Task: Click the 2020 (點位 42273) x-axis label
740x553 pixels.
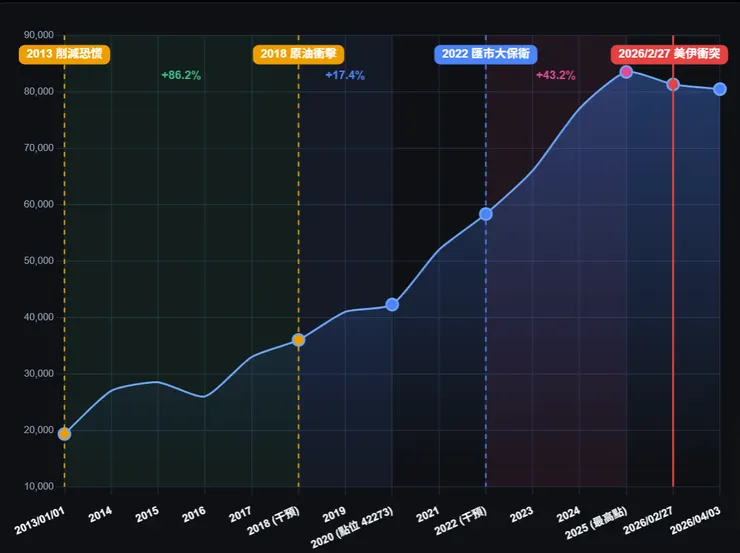Action: click(352, 527)
